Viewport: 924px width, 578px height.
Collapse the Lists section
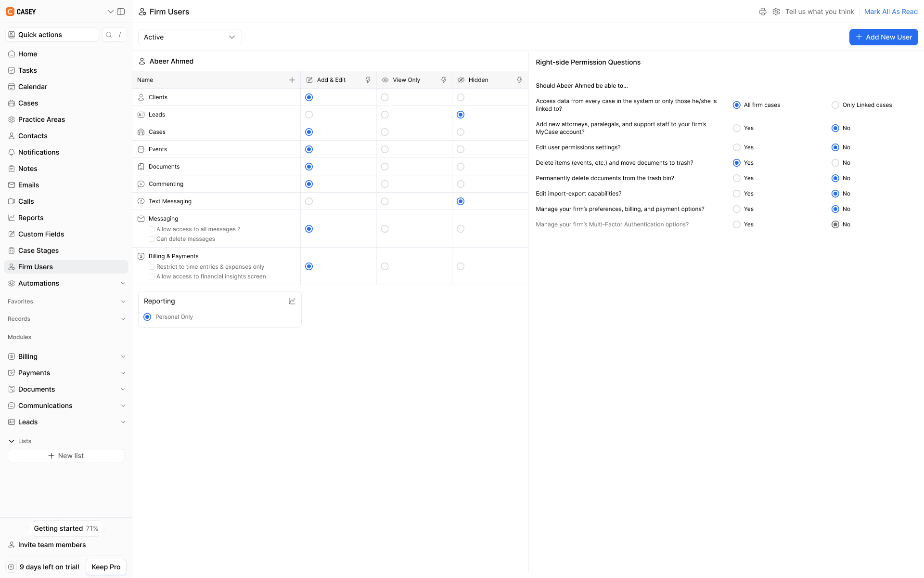12,441
